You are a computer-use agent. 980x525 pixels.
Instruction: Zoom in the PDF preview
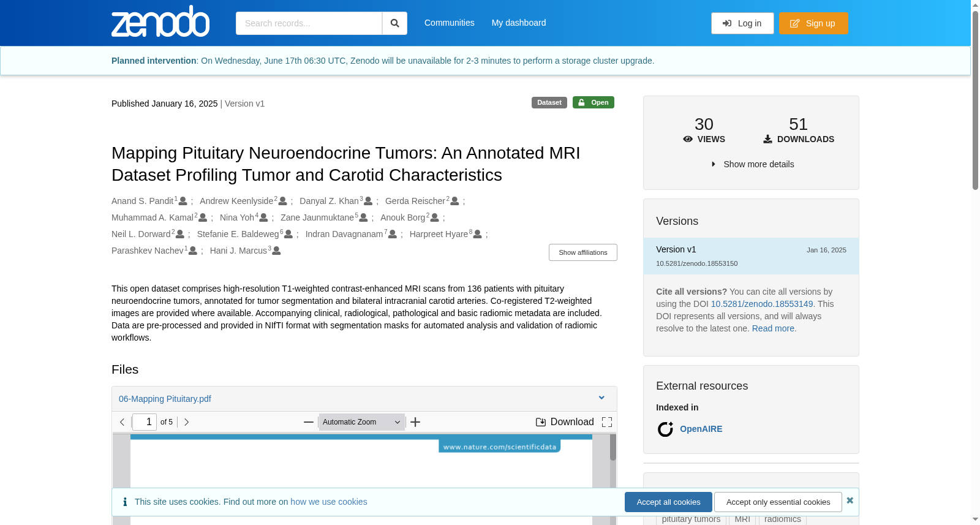pyautogui.click(x=415, y=422)
